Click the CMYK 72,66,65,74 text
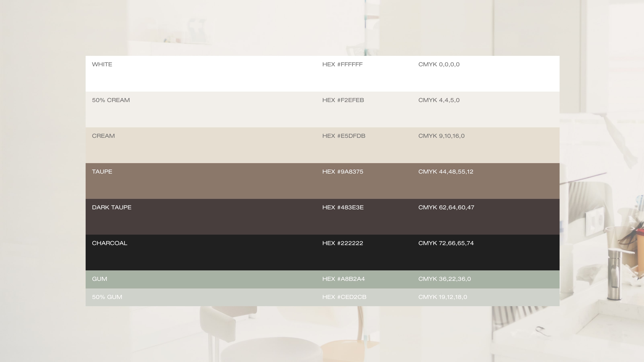Image resolution: width=644 pixels, height=362 pixels. (446, 243)
